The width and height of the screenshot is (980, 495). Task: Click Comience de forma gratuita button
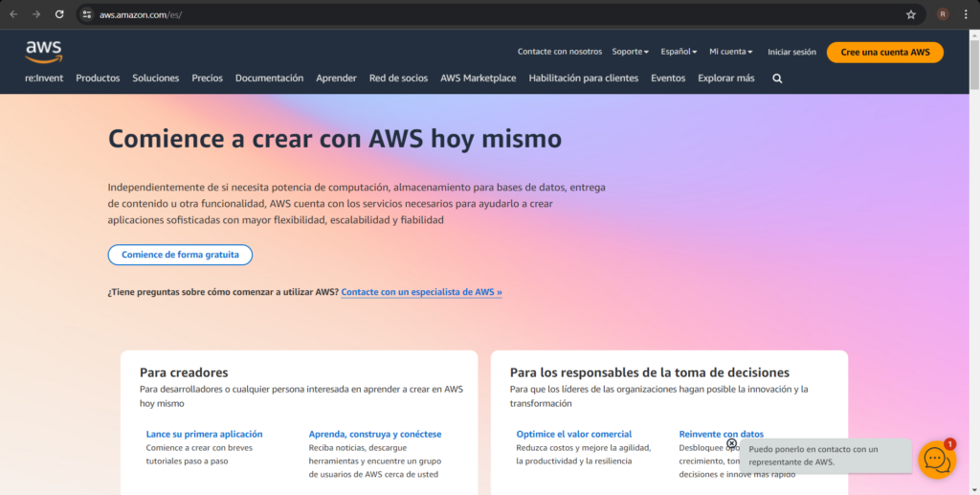(180, 255)
